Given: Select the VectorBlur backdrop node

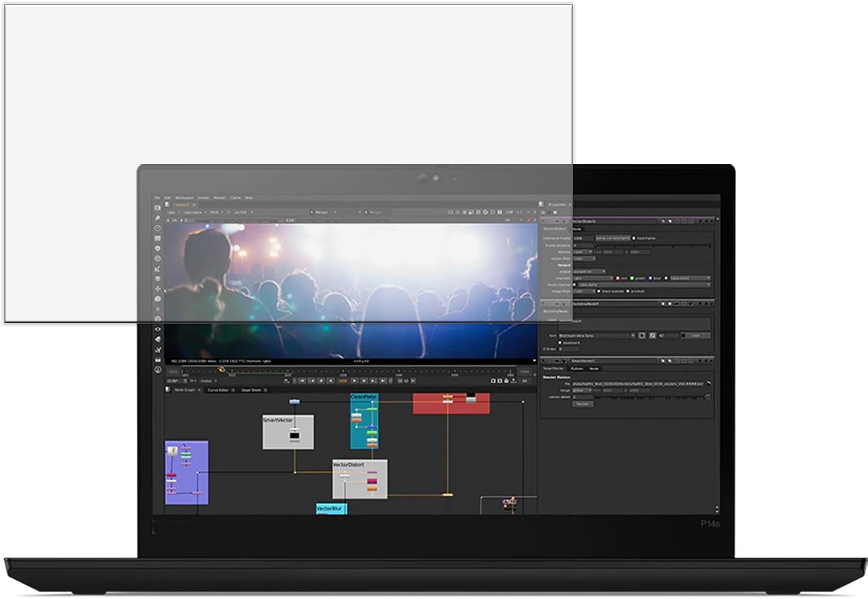Looking at the screenshot, I should click(332, 509).
